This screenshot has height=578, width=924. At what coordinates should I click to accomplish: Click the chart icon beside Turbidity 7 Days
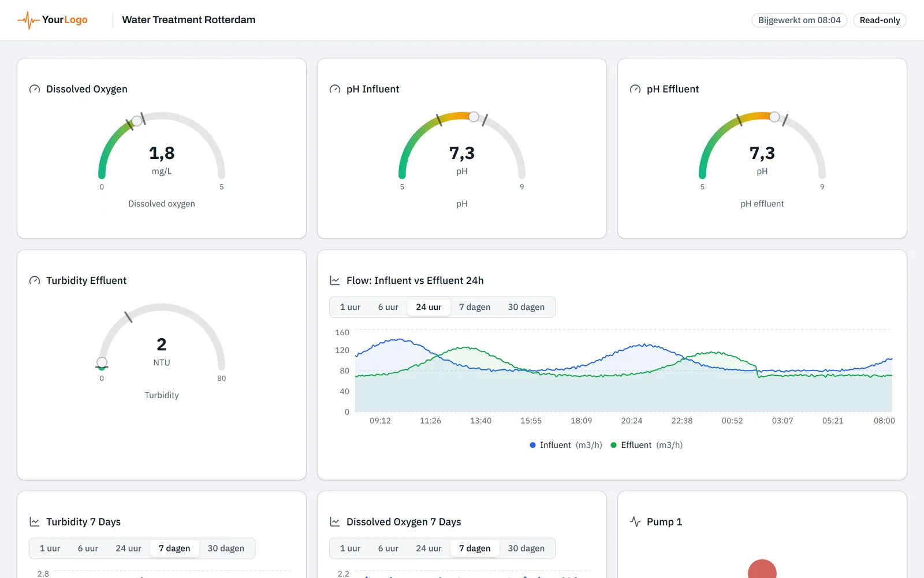tap(35, 522)
